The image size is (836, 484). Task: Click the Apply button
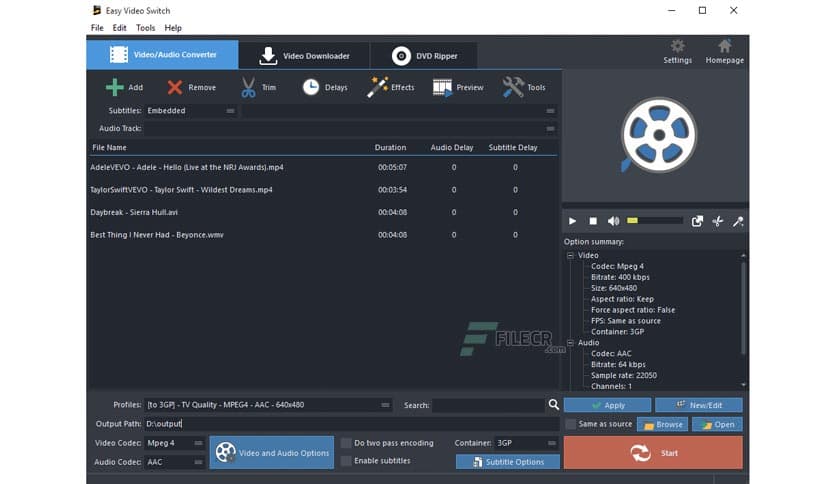tap(607, 405)
